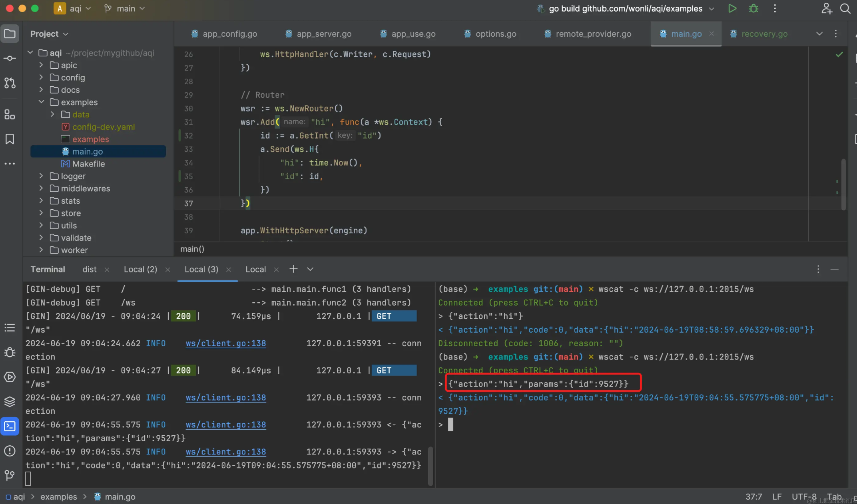Run the go build configuration
Screen dimensions: 857x504
pos(732,8)
